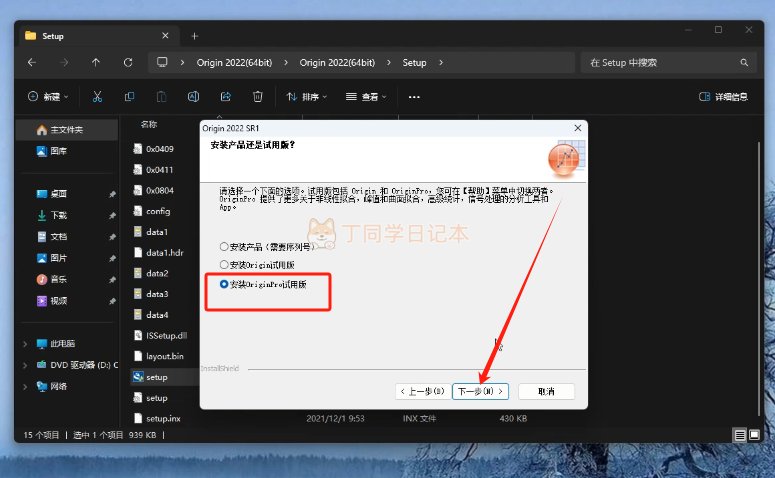The width and height of the screenshot is (775, 478).
Task: Click the Delete trash icon
Action: coord(257,97)
